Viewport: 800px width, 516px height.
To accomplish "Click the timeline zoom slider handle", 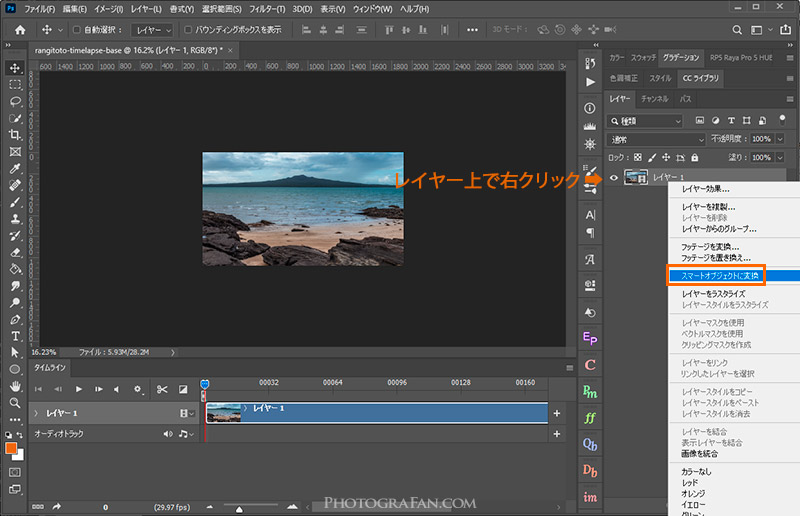I will pos(239,509).
